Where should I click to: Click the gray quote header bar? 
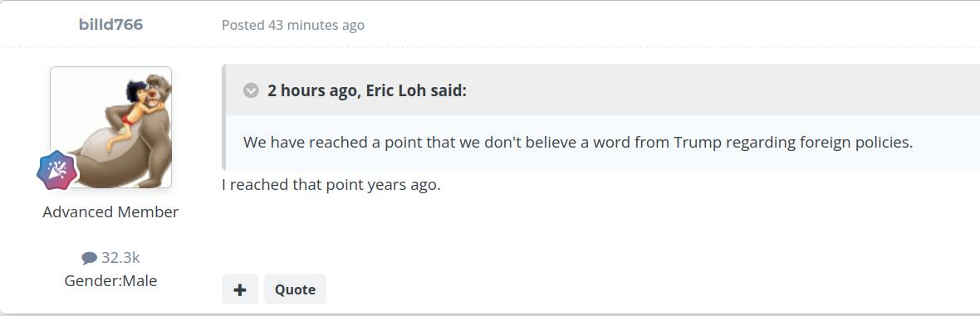602,90
